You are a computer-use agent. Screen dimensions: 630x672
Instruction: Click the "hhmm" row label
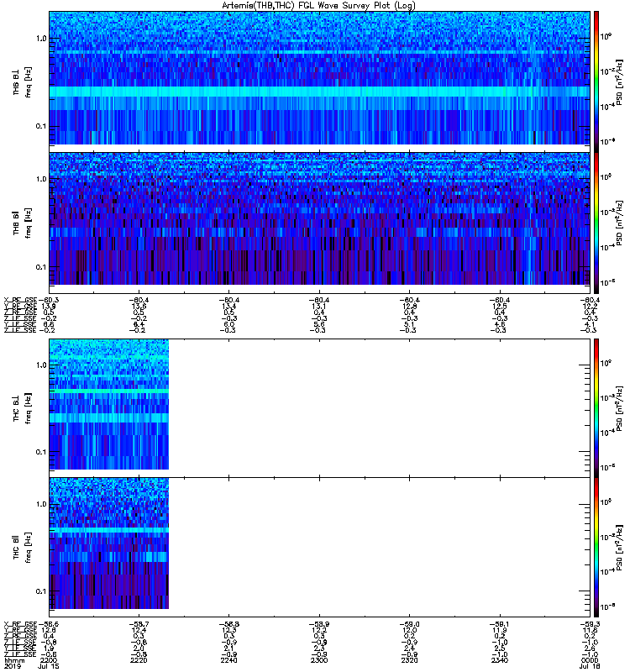pos(14,660)
